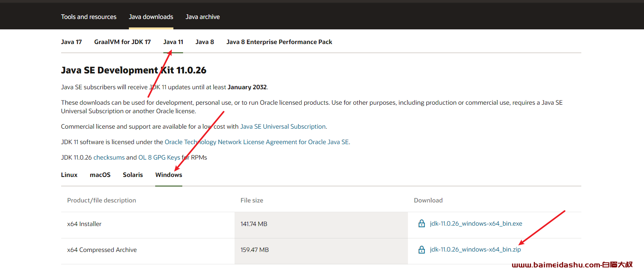The width and height of the screenshot is (644, 279).
Task: Open Oracle Technology Network License Agreement link
Action: (257, 142)
